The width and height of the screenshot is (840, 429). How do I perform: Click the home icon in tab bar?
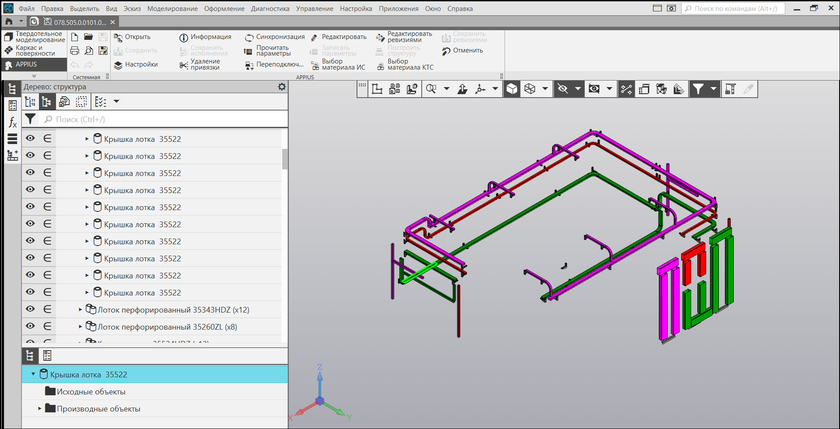[7, 20]
